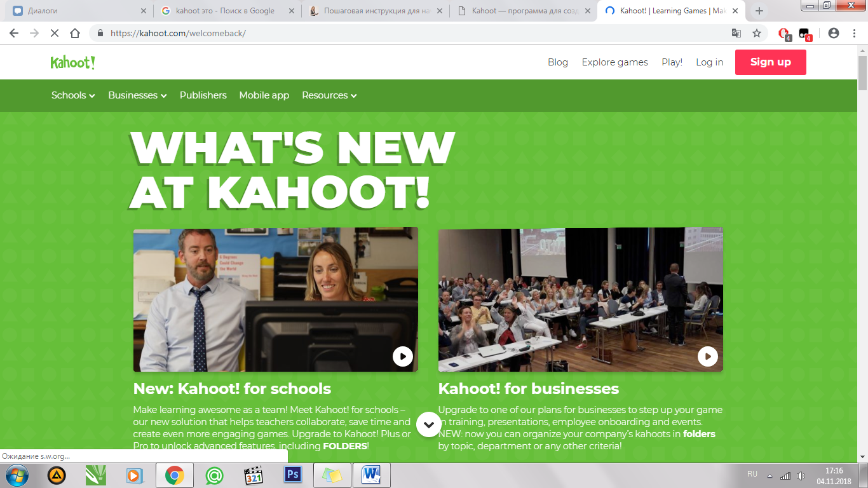Click the pink Sign up button
Image resolution: width=868 pixels, height=488 pixels.
pos(771,62)
